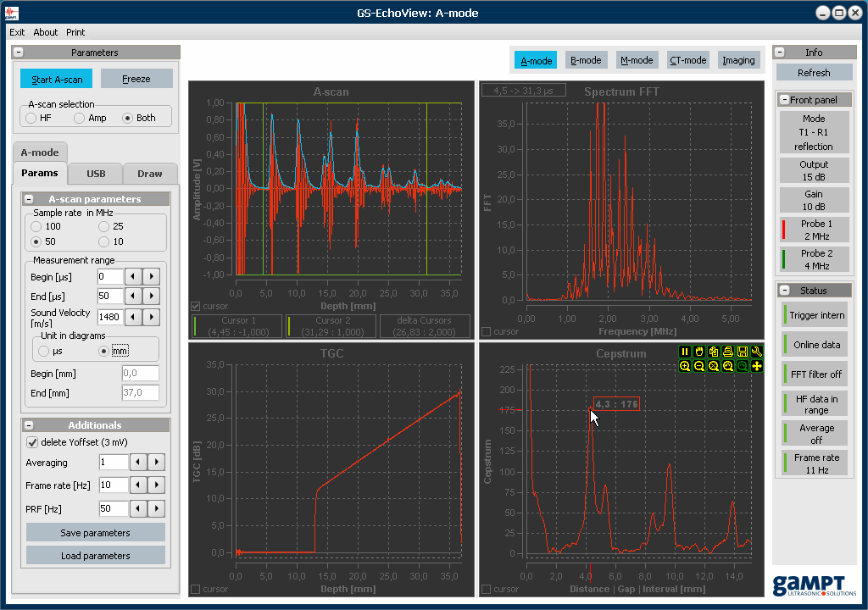Copy the Cepstrum plot via copy icon
868x610 pixels.
point(714,352)
